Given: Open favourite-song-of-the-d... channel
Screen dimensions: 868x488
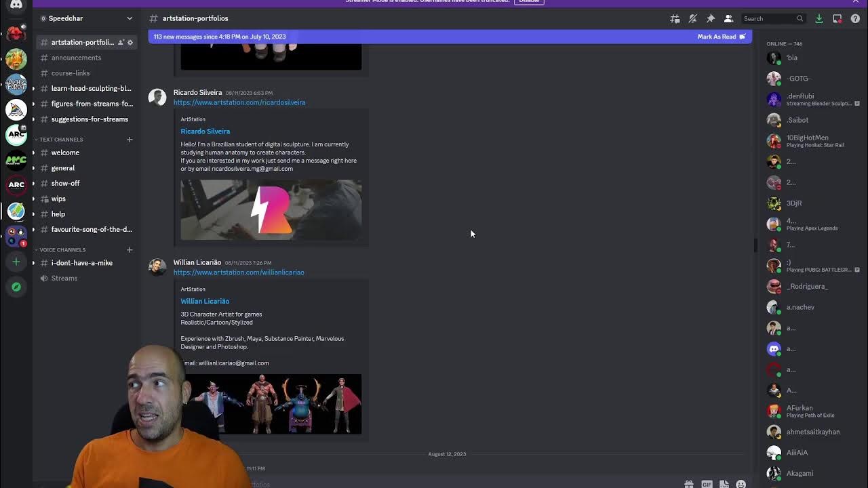Looking at the screenshot, I should (x=85, y=229).
